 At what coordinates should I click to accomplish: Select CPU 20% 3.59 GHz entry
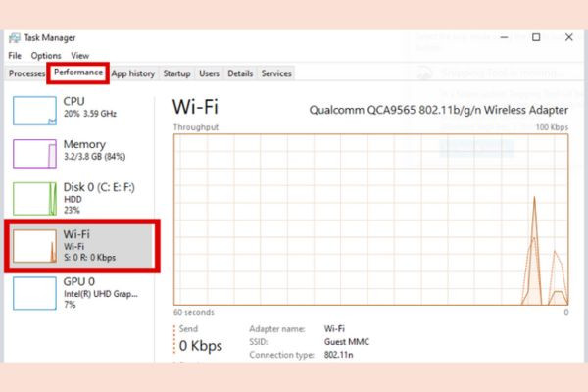click(x=80, y=111)
